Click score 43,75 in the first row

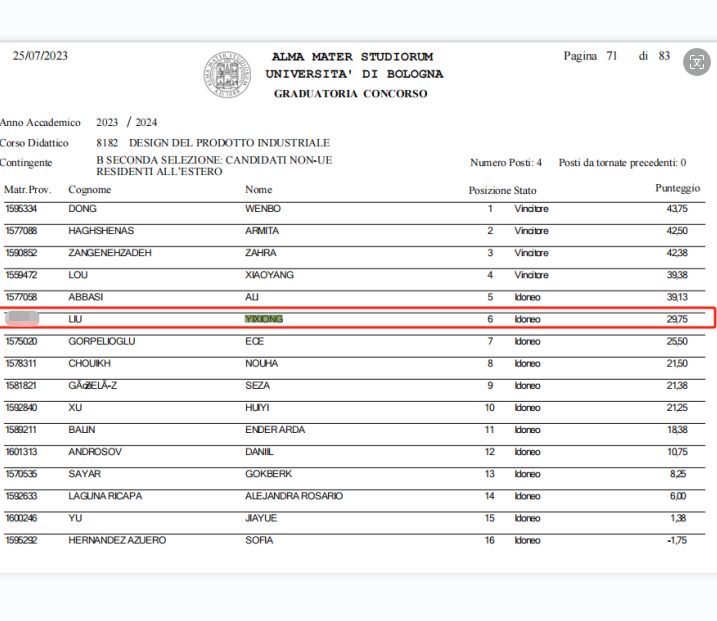676,209
